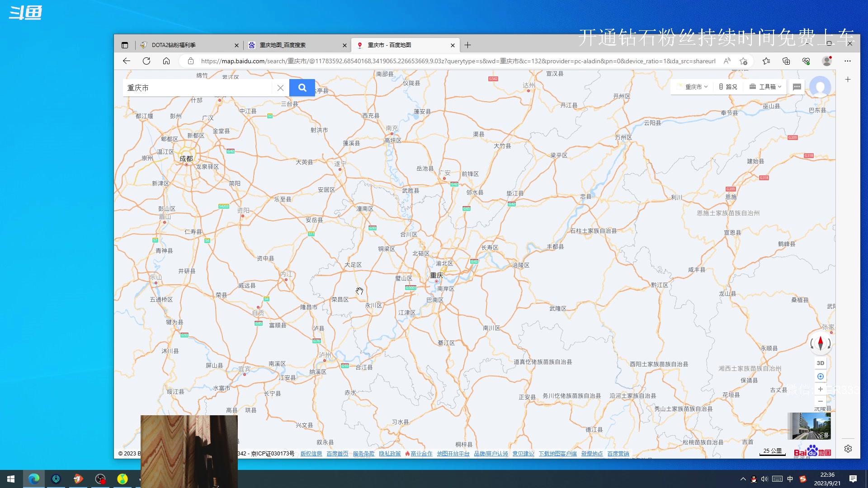Click the locate my position icon
868x488 pixels.
tap(820, 376)
